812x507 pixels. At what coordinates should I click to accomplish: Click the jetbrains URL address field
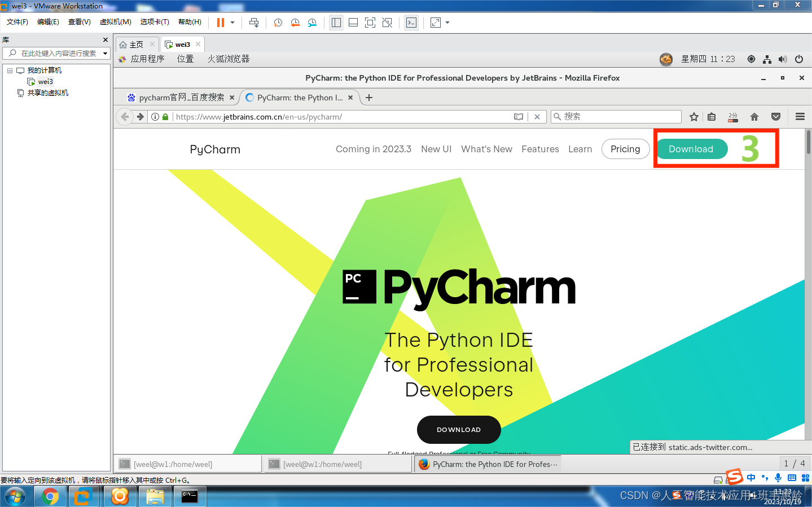click(342, 117)
